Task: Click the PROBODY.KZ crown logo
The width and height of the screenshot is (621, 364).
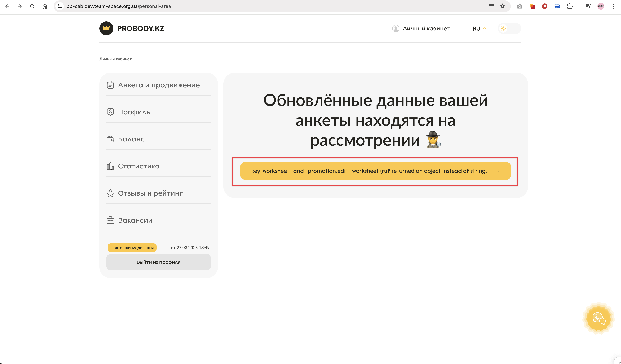Action: (106, 29)
